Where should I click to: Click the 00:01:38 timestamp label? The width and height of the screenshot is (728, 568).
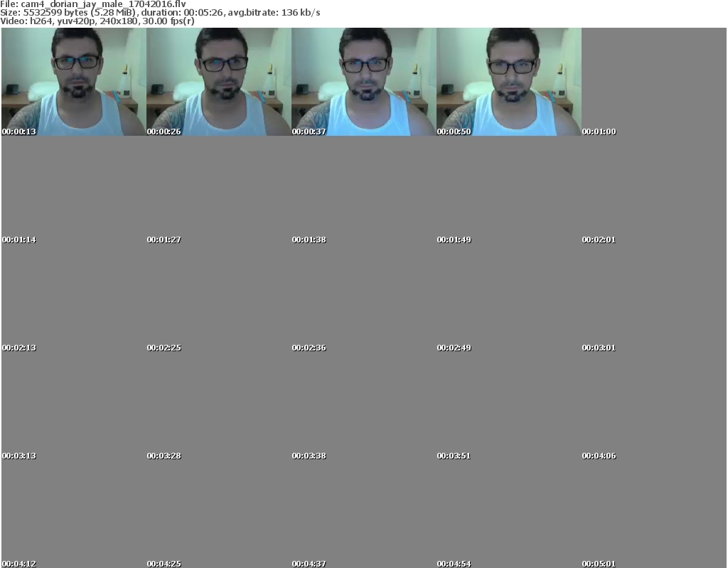309,240
